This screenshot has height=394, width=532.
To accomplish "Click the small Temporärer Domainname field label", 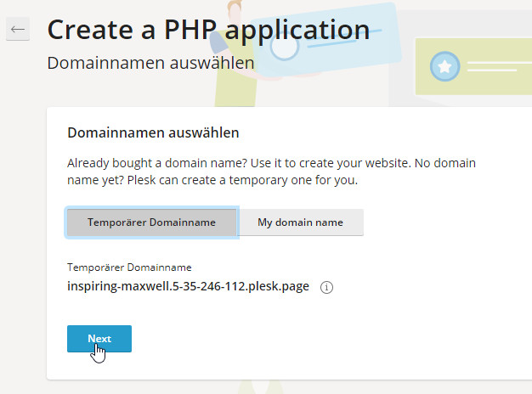I will pyautogui.click(x=129, y=267).
